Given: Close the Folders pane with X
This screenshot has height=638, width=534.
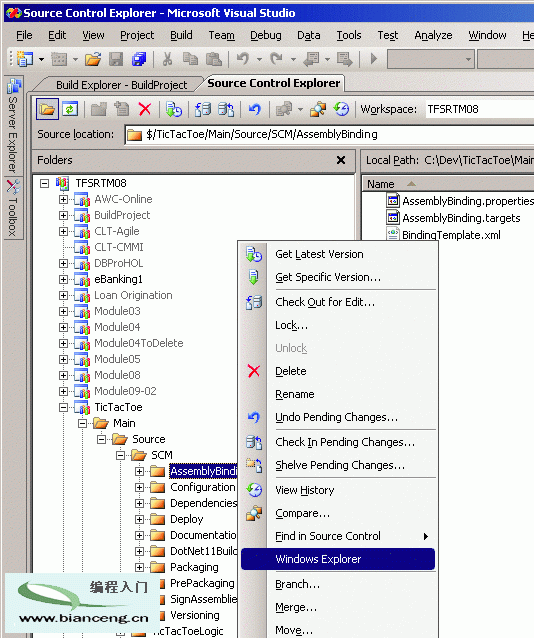Looking at the screenshot, I should coord(341,160).
